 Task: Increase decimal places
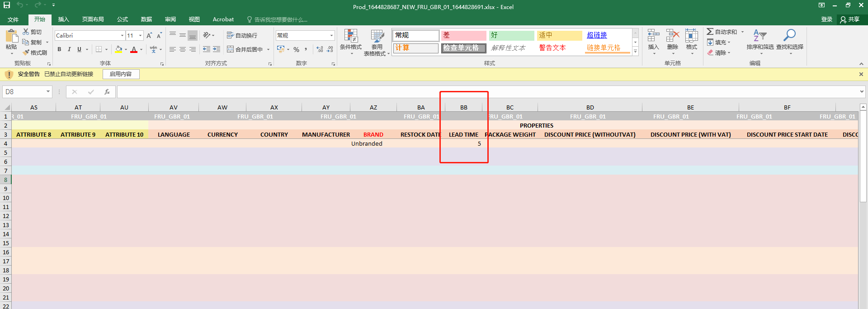tap(320, 49)
